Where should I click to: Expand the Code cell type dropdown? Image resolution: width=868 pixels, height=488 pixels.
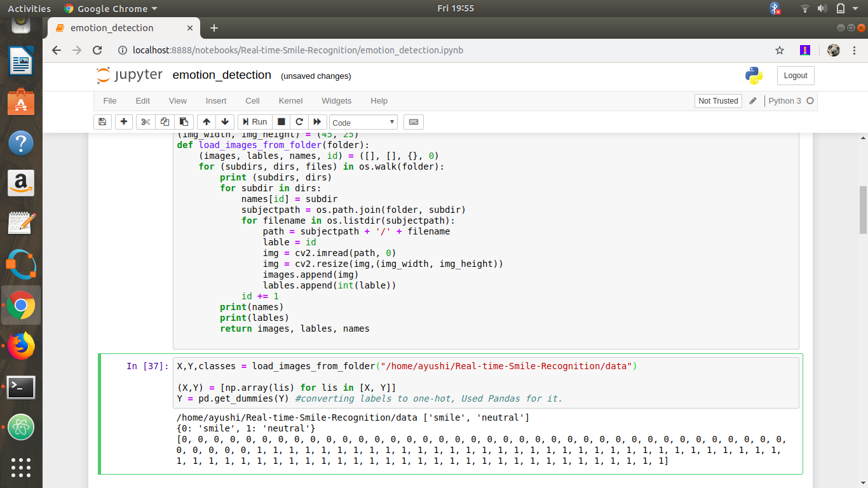(363, 123)
